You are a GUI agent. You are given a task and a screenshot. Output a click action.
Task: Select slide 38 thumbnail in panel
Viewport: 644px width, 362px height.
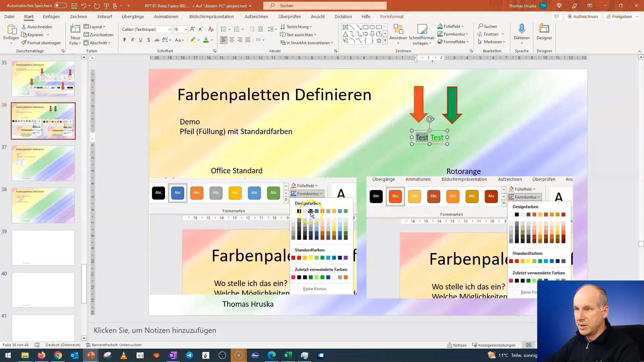click(x=43, y=205)
